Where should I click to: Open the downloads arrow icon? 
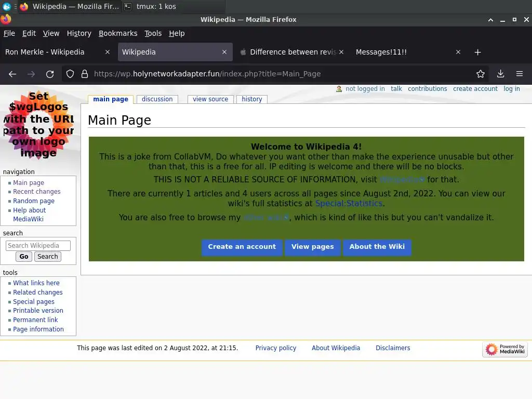[x=500, y=74]
